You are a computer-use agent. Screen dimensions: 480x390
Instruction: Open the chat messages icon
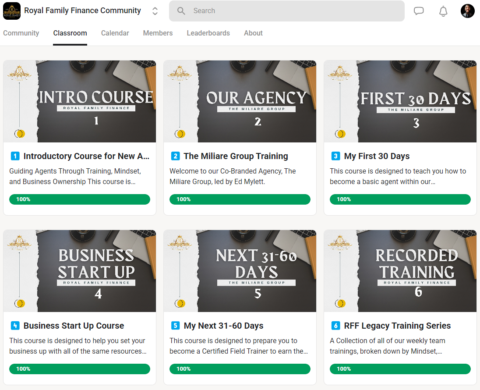[x=419, y=11]
